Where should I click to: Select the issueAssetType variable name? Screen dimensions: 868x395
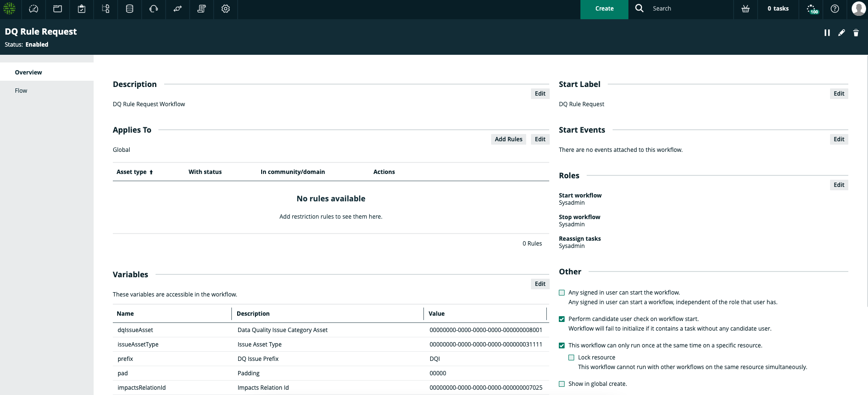click(x=138, y=345)
